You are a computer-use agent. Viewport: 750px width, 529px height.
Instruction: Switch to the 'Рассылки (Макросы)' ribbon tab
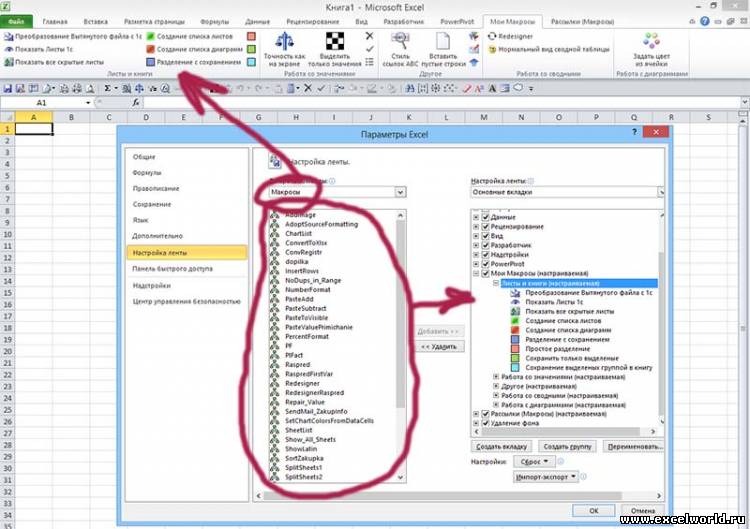point(583,22)
